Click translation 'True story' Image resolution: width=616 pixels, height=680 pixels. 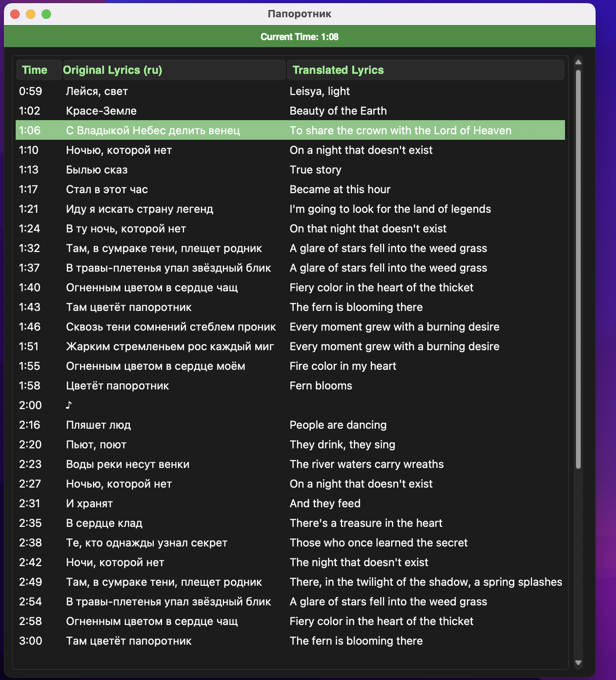pos(315,170)
